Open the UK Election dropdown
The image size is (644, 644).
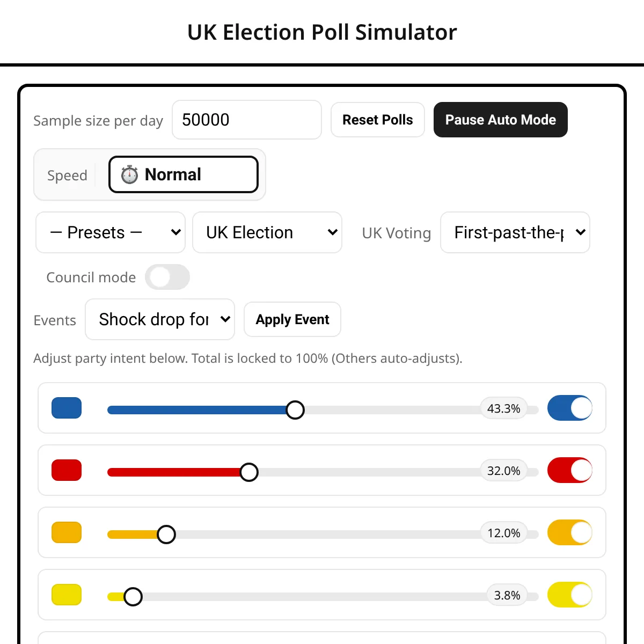[267, 232]
